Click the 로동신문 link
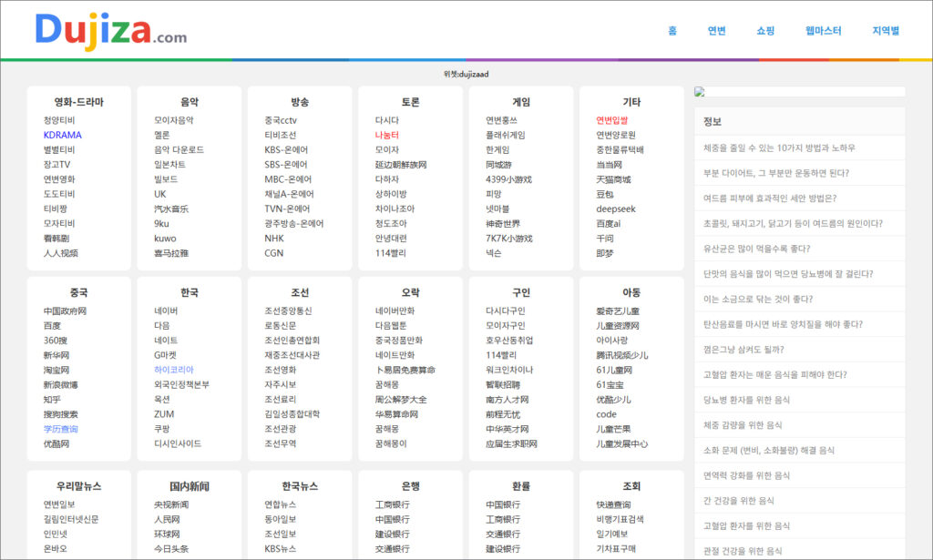The width and height of the screenshot is (933, 560). click(x=281, y=325)
